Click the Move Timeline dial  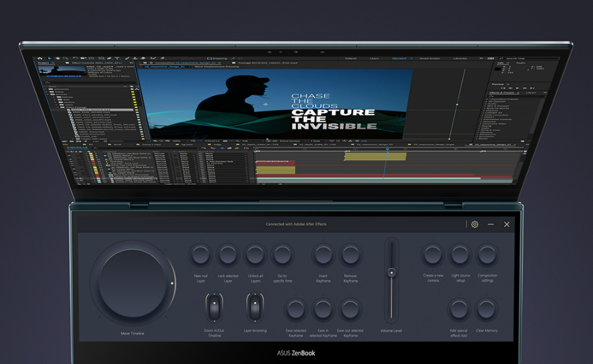(132, 283)
